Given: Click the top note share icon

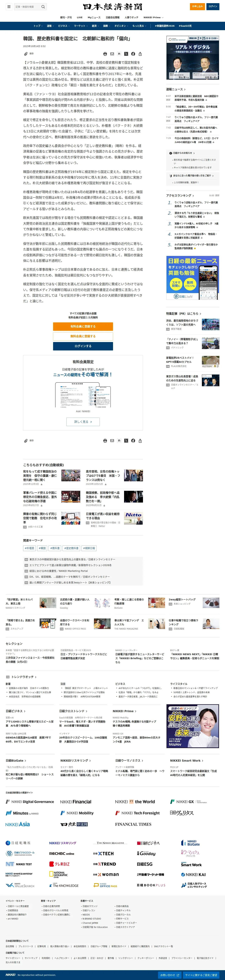Looking at the screenshot, I should coord(119,54).
